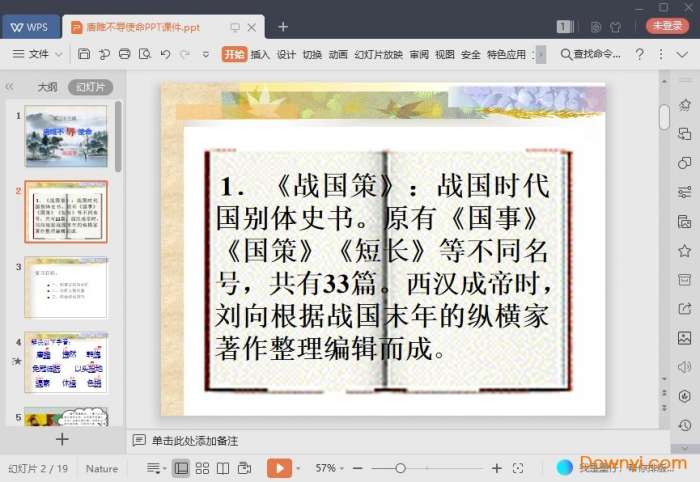Switch to Reading view book icon
Image resolution: width=700 pixels, height=482 pixels.
223,468
